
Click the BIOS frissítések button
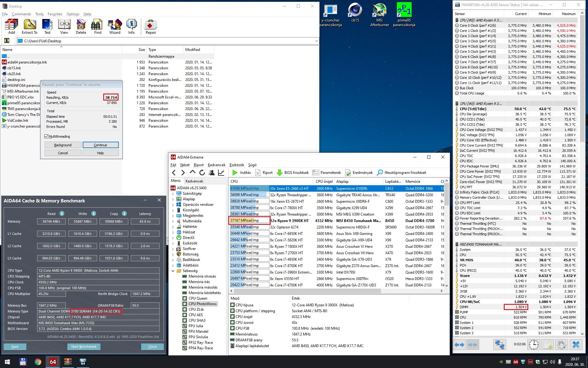(x=293, y=173)
